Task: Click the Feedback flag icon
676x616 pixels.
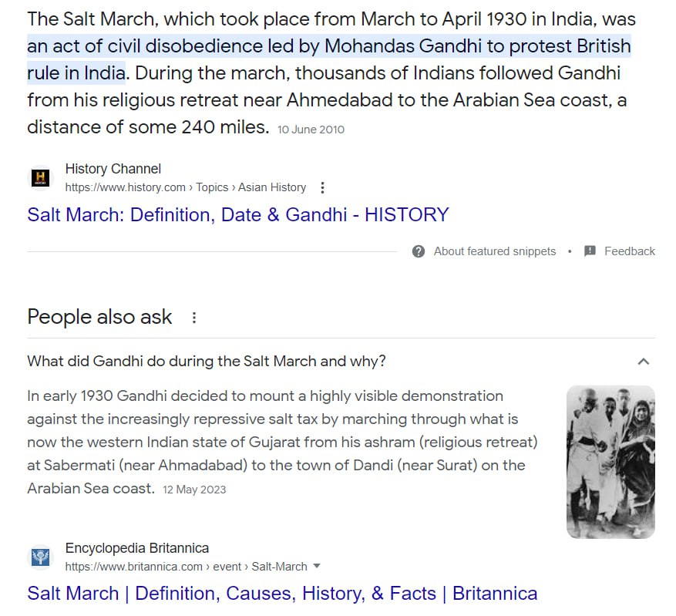Action: tap(590, 251)
